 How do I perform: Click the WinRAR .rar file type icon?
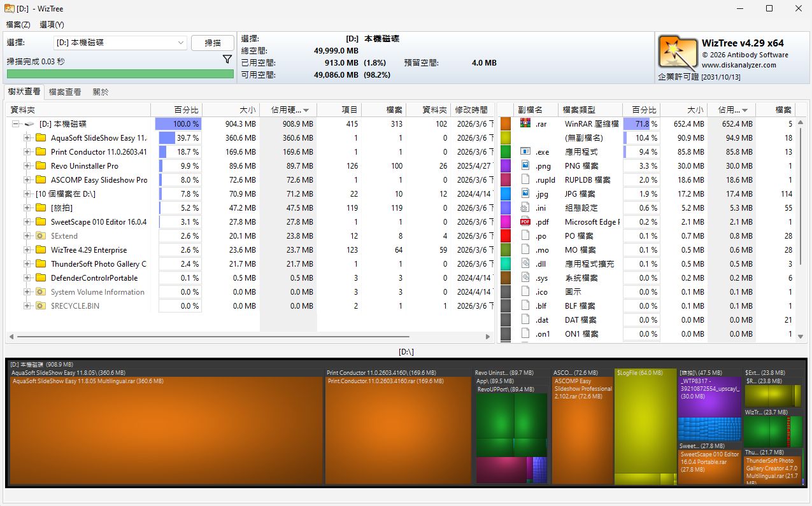pos(525,123)
